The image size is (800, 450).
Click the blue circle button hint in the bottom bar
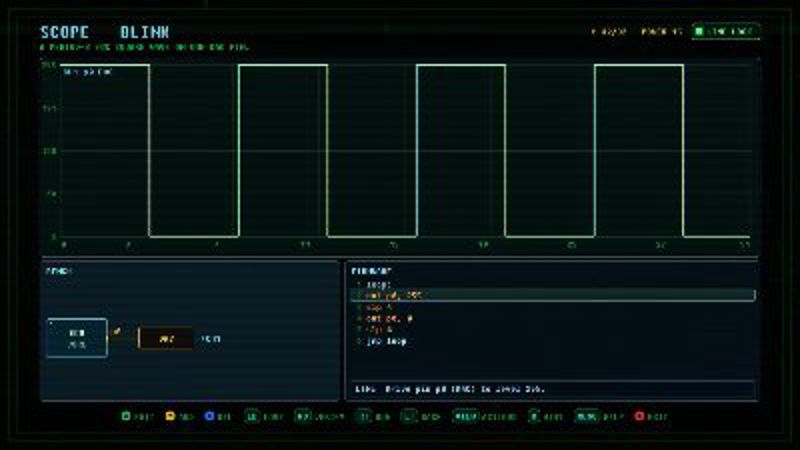tap(209, 416)
